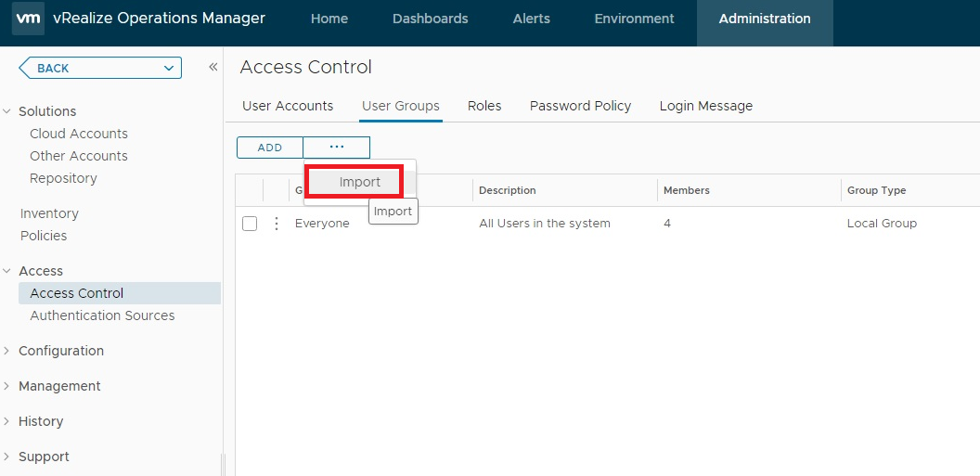The width and height of the screenshot is (980, 476).
Task: Choose Import from the dropdown menu
Action: pyautogui.click(x=359, y=183)
